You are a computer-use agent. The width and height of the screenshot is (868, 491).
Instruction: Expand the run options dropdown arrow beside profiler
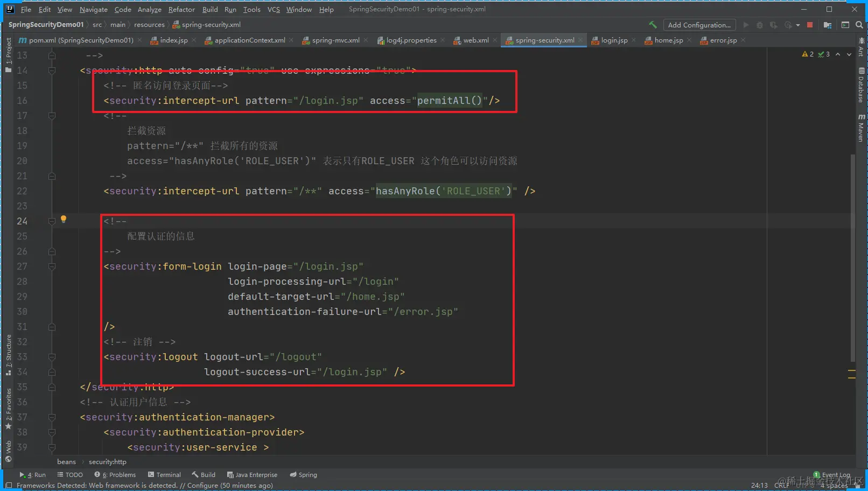tap(797, 25)
